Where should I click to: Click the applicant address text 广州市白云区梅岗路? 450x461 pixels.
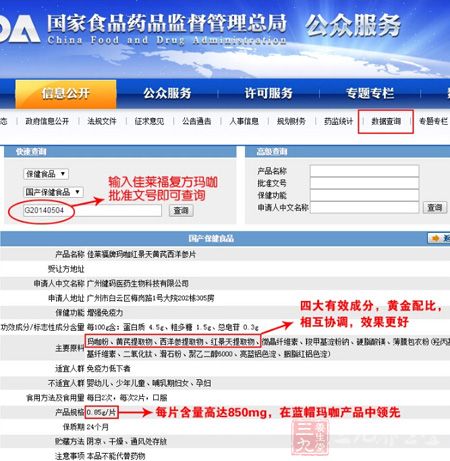point(121,298)
